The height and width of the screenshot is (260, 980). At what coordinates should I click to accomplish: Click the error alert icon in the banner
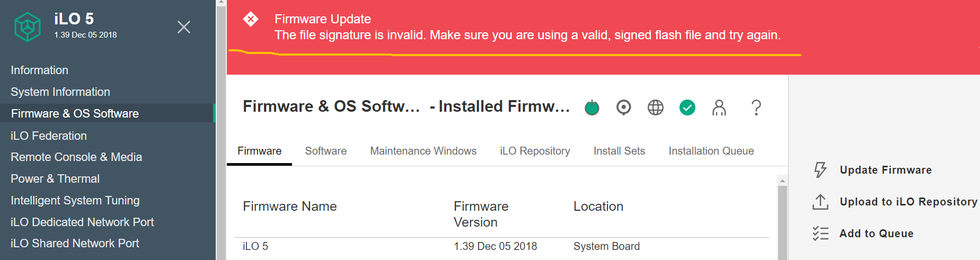coord(251,20)
